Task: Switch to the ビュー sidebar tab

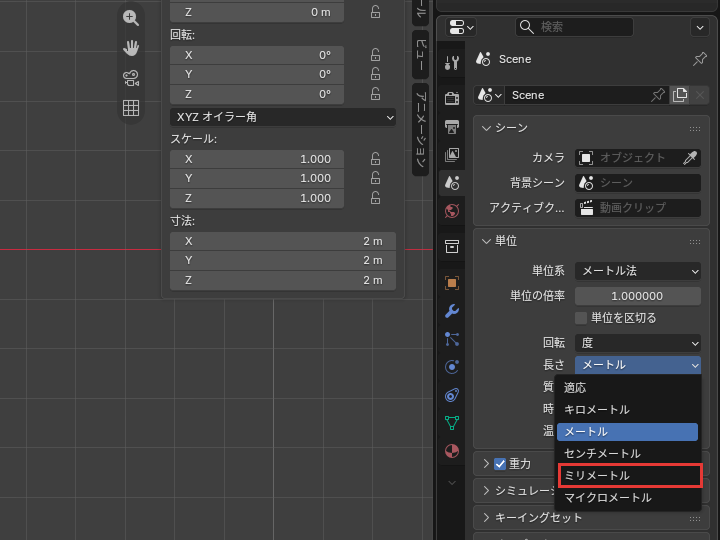Action: tap(421, 55)
